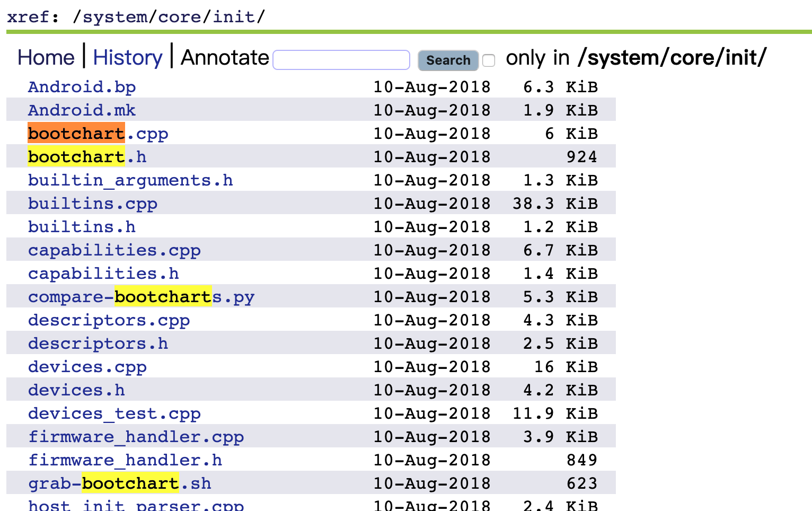Click the date in the devices.h row
Screen dimensions: 812x511
[x=432, y=390]
